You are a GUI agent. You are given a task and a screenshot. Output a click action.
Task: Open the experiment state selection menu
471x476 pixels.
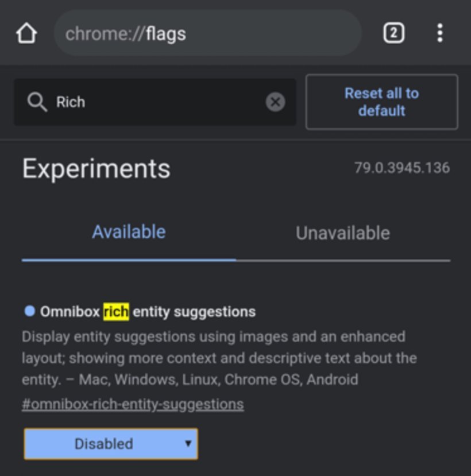click(109, 443)
